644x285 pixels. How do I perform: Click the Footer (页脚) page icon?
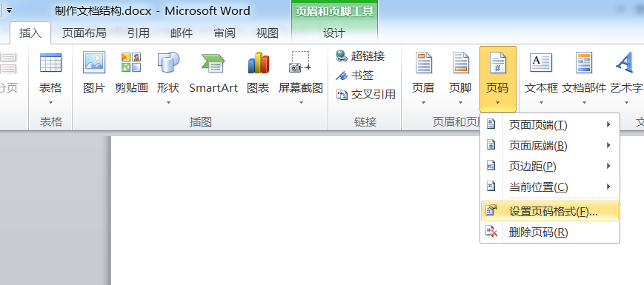tap(460, 63)
